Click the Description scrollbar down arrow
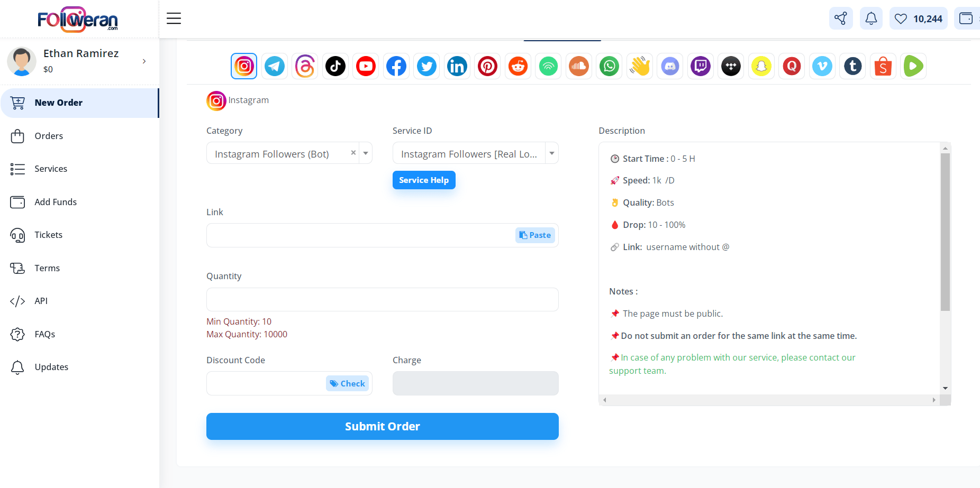980x488 pixels. [945, 389]
